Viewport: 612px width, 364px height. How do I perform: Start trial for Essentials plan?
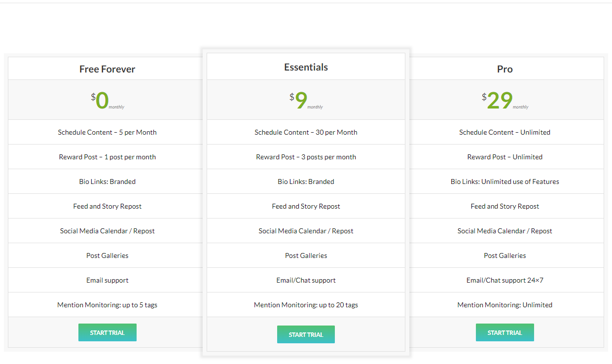(x=306, y=334)
